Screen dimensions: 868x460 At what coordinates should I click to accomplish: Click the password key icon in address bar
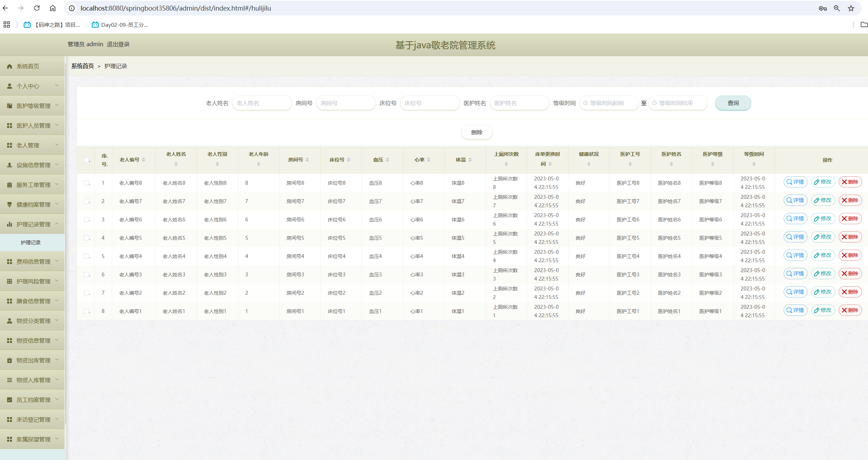tap(822, 8)
